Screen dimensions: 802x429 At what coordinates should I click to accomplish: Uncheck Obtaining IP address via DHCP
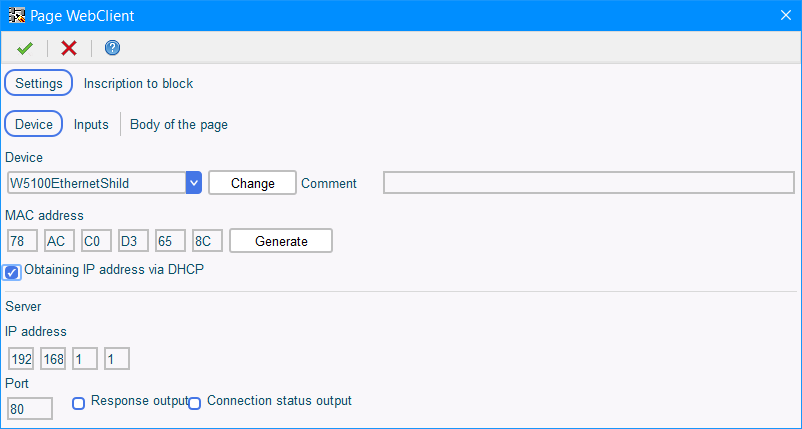tap(12, 273)
